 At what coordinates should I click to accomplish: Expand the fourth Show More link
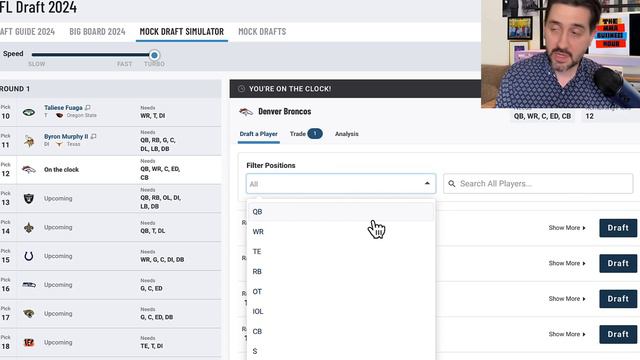(x=567, y=334)
